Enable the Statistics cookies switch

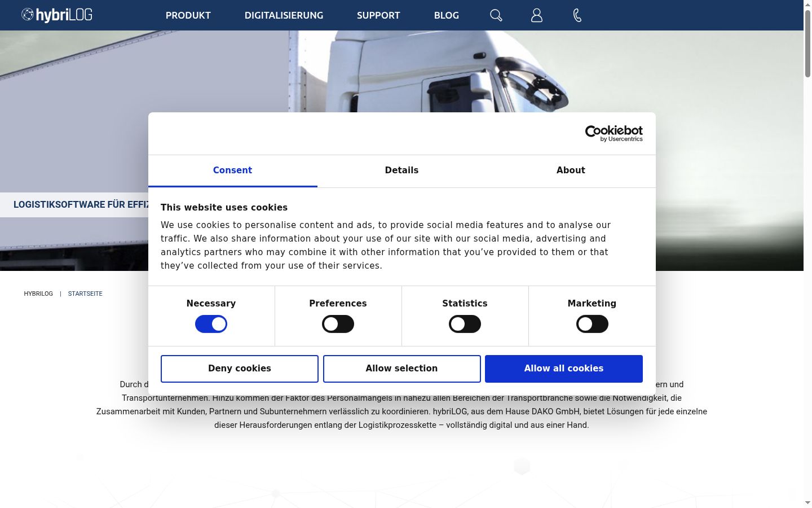[x=465, y=324]
